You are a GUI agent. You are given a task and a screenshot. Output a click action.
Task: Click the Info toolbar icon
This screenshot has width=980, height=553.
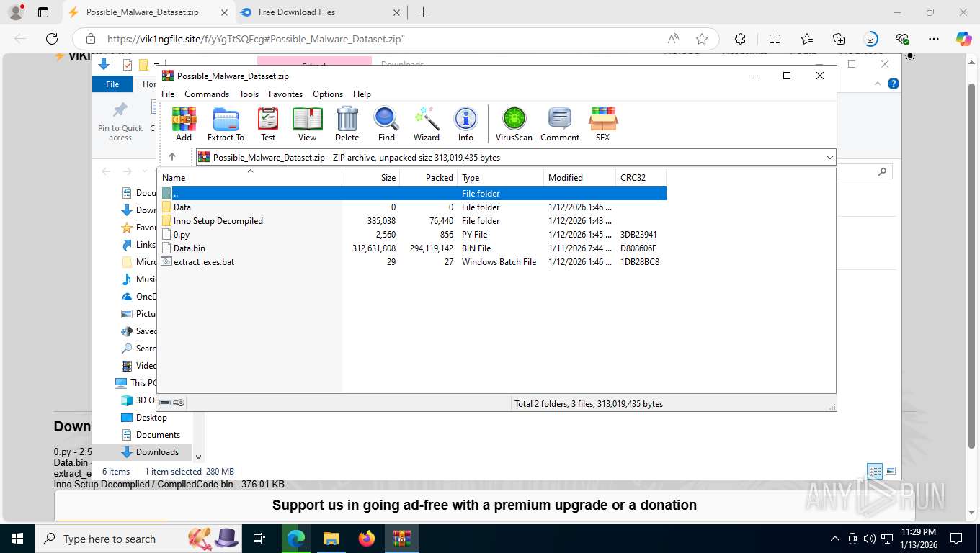(465, 124)
